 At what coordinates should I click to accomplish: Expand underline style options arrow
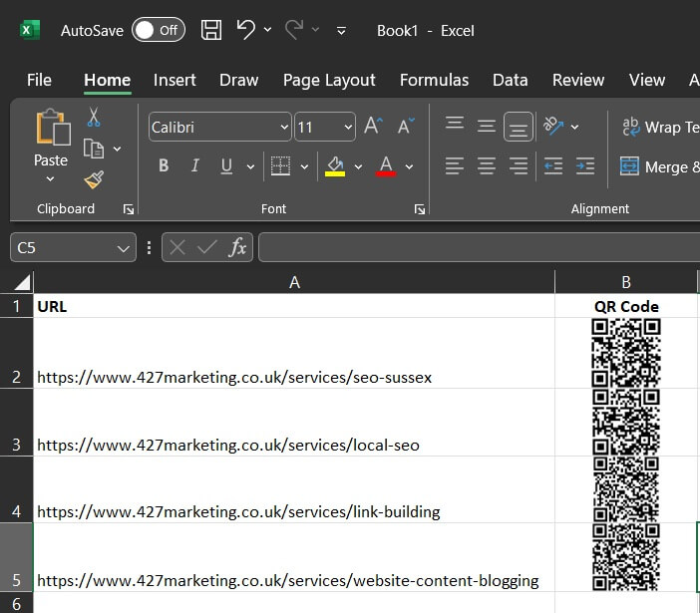(x=251, y=166)
